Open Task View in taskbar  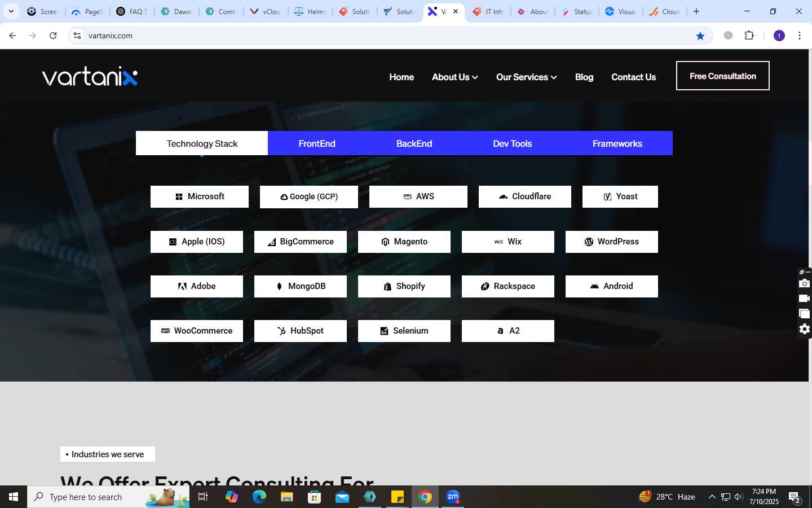tap(203, 497)
